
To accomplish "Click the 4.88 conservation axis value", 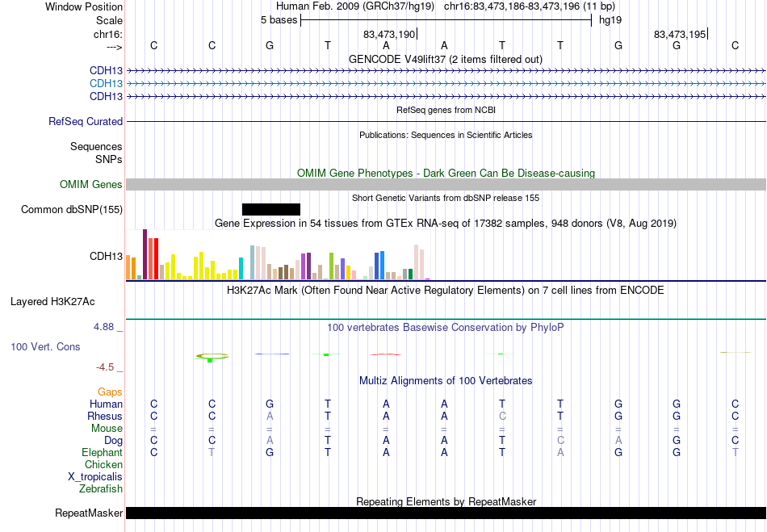I will point(103,327).
